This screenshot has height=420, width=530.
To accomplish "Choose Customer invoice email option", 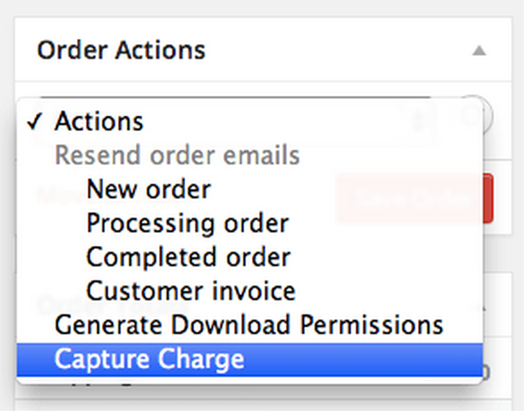I will click(191, 291).
